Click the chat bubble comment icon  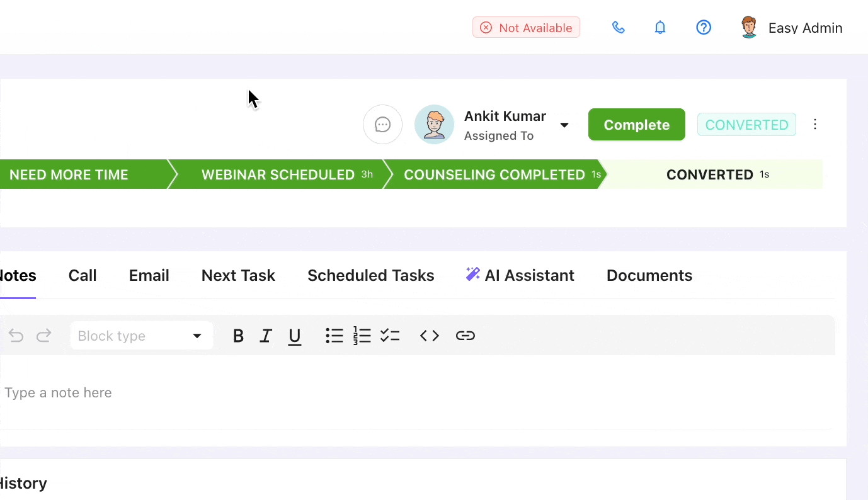[382, 125]
